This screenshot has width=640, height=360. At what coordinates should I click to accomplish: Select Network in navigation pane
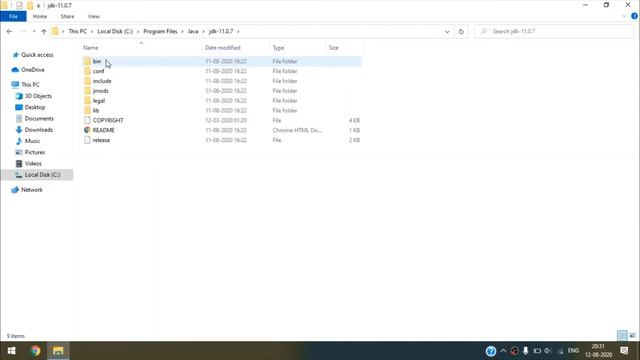coord(31,190)
